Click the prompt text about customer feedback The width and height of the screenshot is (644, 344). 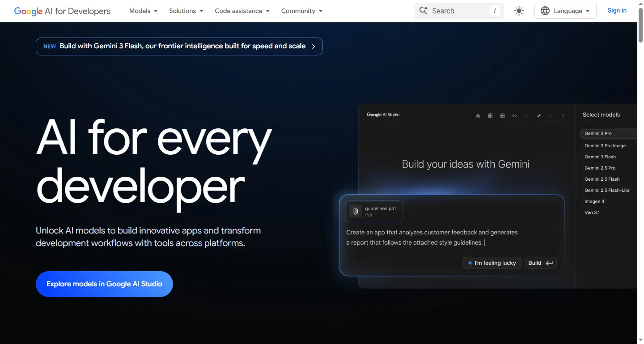pos(432,238)
